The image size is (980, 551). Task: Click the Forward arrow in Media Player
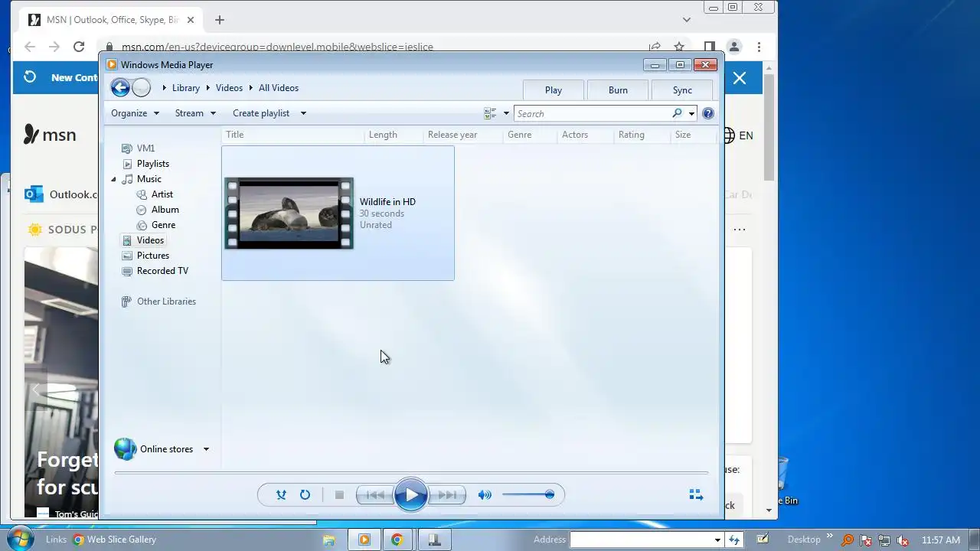pos(141,88)
